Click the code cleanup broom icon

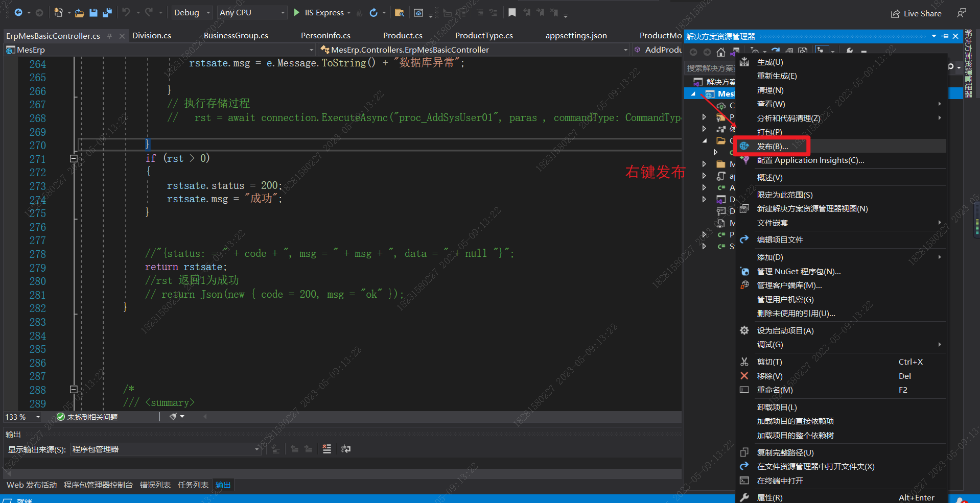click(x=173, y=417)
